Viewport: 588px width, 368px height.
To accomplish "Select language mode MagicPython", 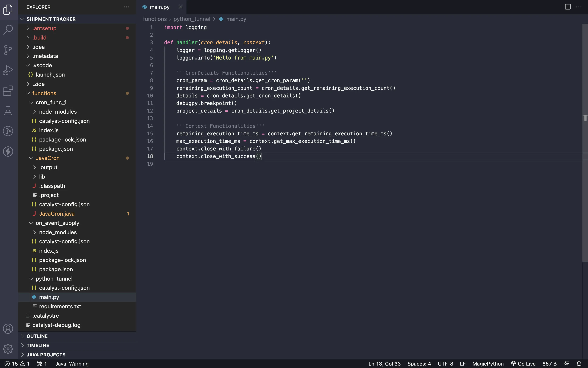I will (x=488, y=364).
